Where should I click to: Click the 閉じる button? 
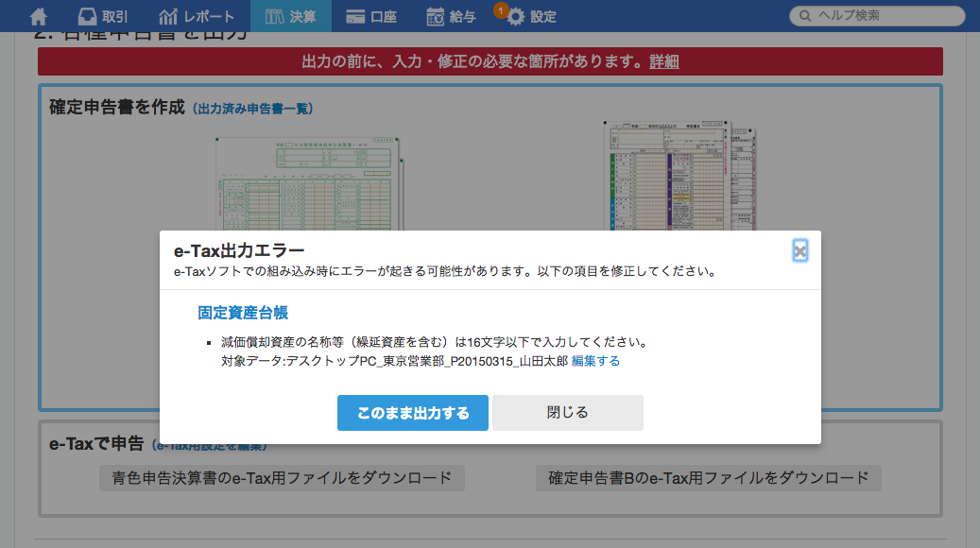pos(568,413)
